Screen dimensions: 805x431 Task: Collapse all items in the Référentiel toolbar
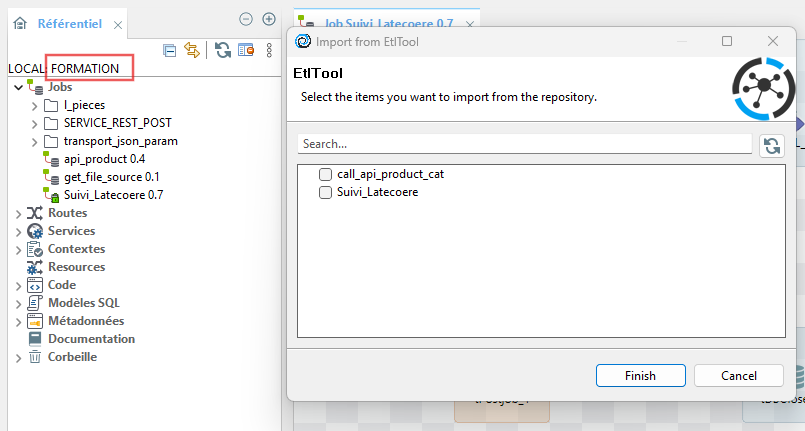point(170,50)
